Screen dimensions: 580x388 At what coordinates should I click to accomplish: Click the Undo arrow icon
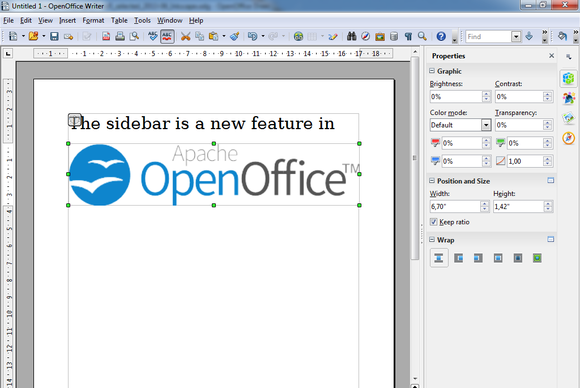tap(253, 36)
